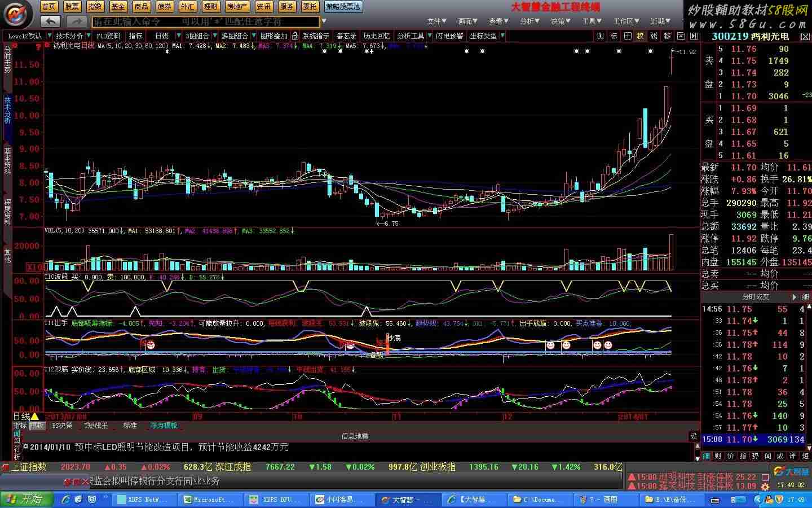This screenshot has width=812, height=508.
Task: Open the 文件 menu
Action: pyautogui.click(x=436, y=21)
